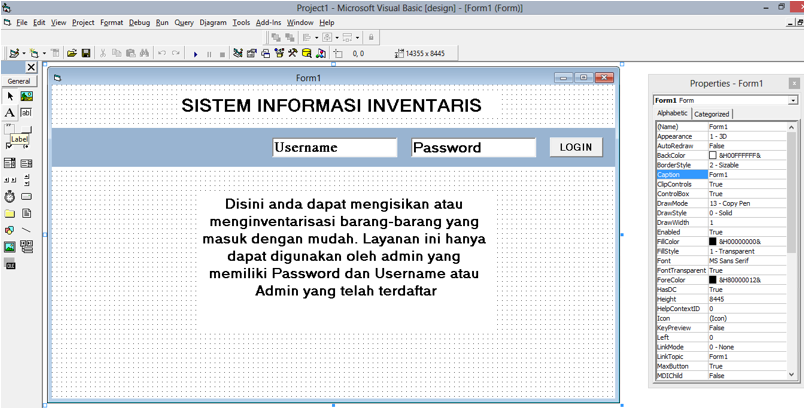Viewport: 804px width, 408px height.
Task: Expand the Align controls dropdown arrow
Action: (315, 37)
